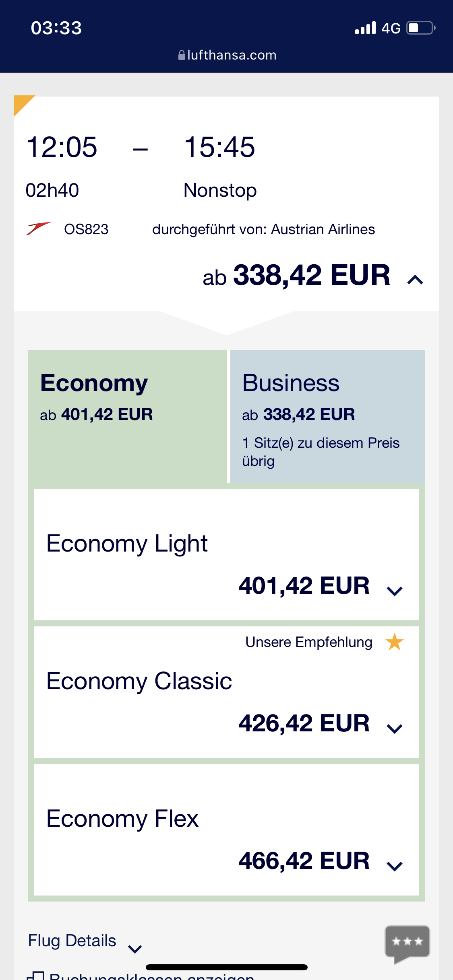Tick the Buchungsklassen anzeigen checkbox
The width and height of the screenshot is (453, 980).
click(37, 976)
